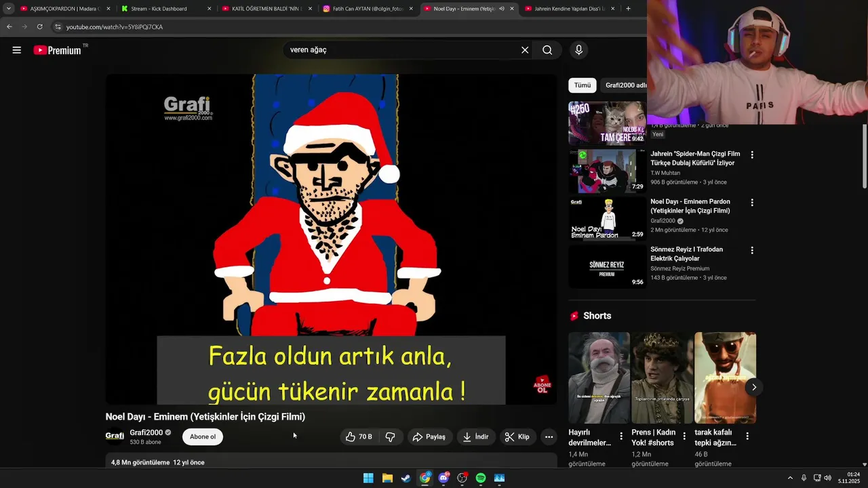Open options for the Jahrein Spider-Man video
The height and width of the screenshot is (488, 868).
pyautogui.click(x=751, y=155)
